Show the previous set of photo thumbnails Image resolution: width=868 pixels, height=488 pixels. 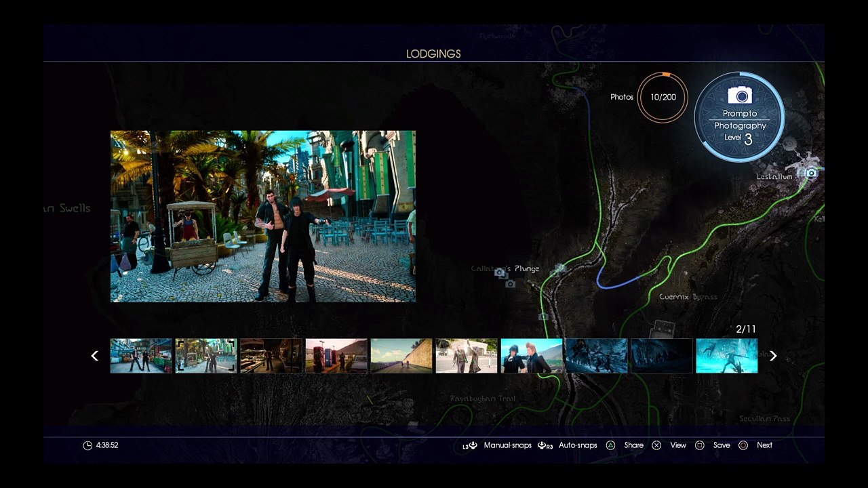(x=95, y=356)
